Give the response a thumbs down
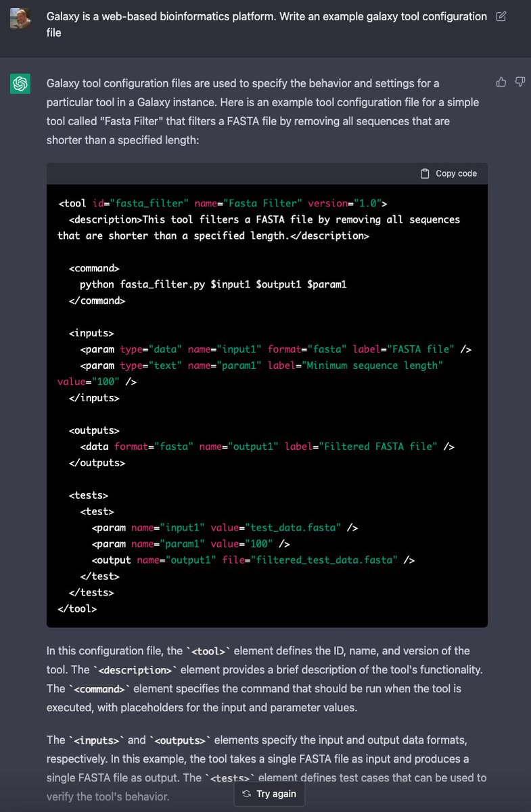The height and width of the screenshot is (812, 531). pos(520,82)
